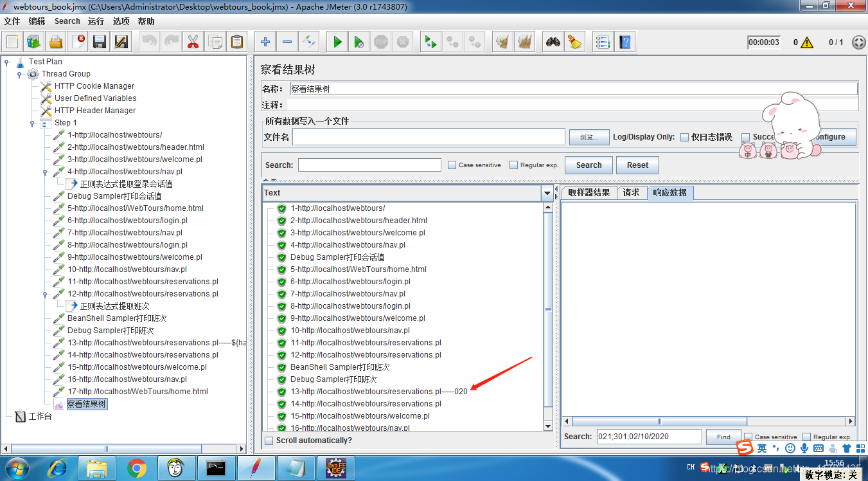Viewport: 868px width, 481px height.
Task: Click the Clear results broom icon
Action: tap(502, 42)
